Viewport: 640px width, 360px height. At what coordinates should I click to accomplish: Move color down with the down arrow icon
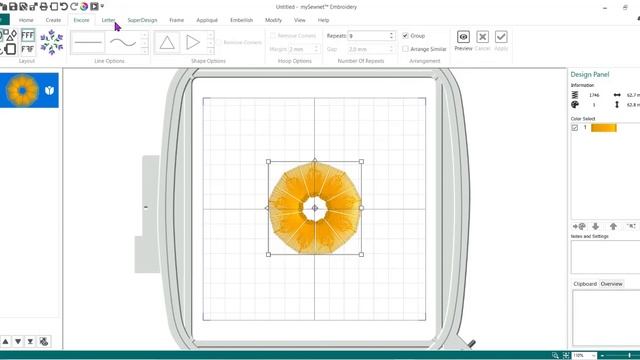(x=596, y=227)
